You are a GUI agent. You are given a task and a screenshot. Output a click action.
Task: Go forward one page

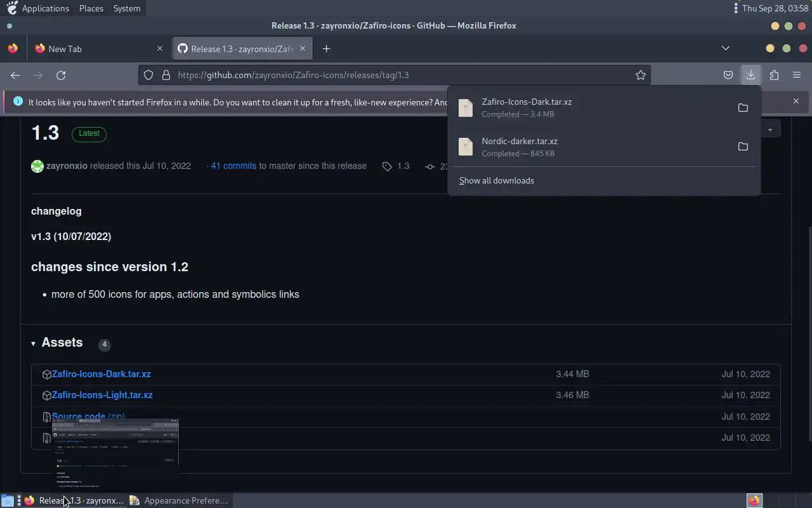pos(38,75)
